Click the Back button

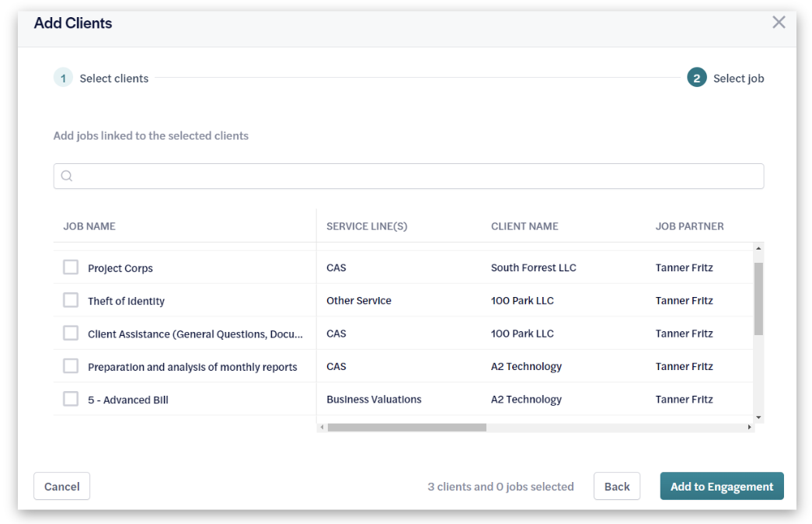[617, 486]
